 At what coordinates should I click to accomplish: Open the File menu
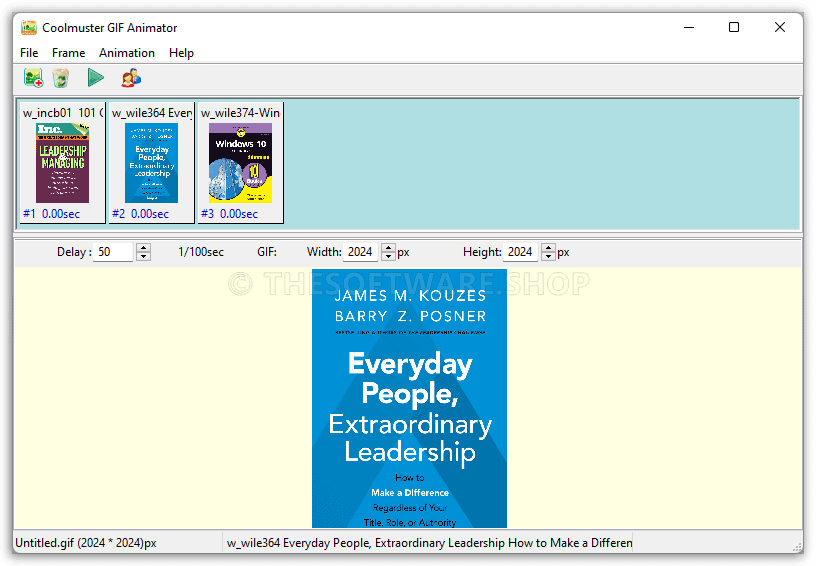29,53
